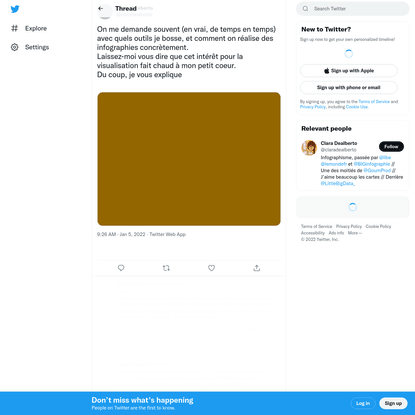Click Sign up on the bottom banner

click(x=393, y=403)
